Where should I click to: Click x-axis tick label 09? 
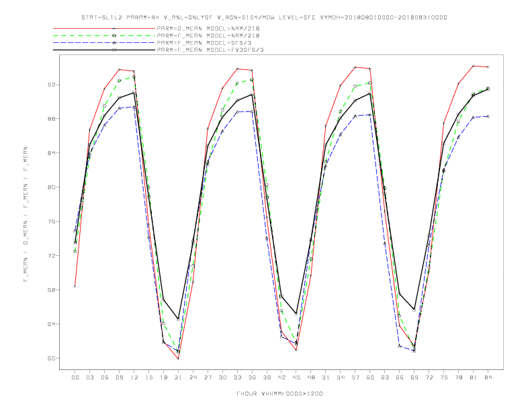pos(119,377)
